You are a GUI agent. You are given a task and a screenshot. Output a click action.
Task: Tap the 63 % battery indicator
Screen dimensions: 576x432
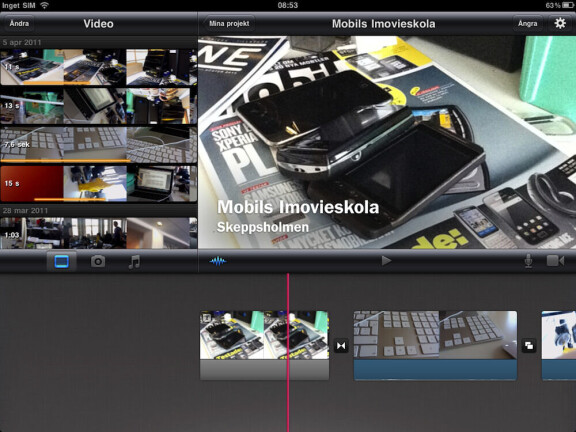560,5
